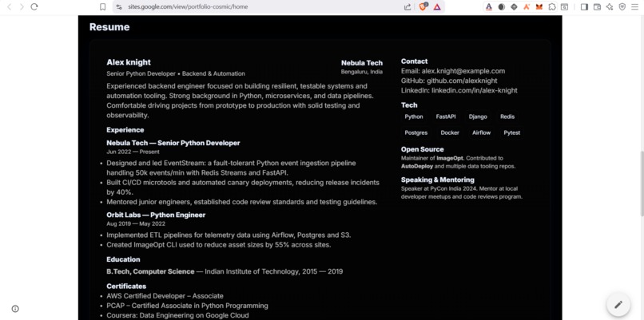
Task: Click the Airflow tech tag
Action: (x=481, y=132)
